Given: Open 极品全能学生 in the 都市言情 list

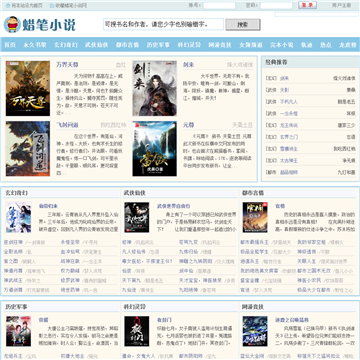Looking at the screenshot, I should 255,252.
